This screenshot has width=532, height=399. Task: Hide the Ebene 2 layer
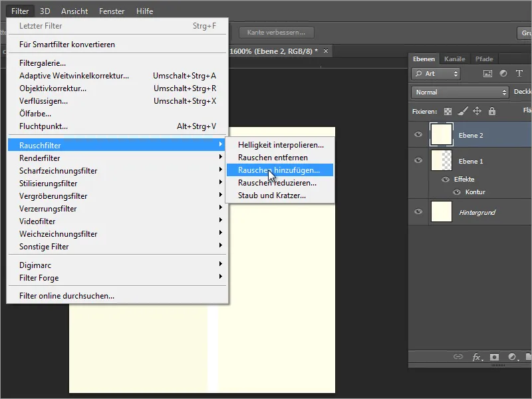tap(418, 134)
